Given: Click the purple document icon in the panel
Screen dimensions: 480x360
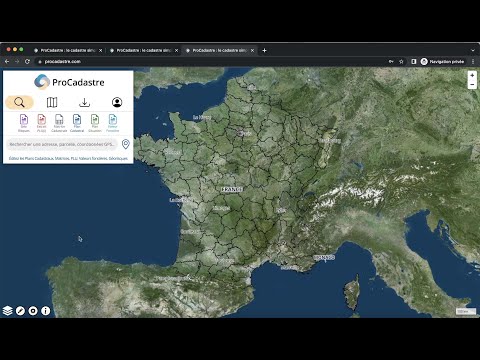Looking at the screenshot, I should (x=24, y=119).
